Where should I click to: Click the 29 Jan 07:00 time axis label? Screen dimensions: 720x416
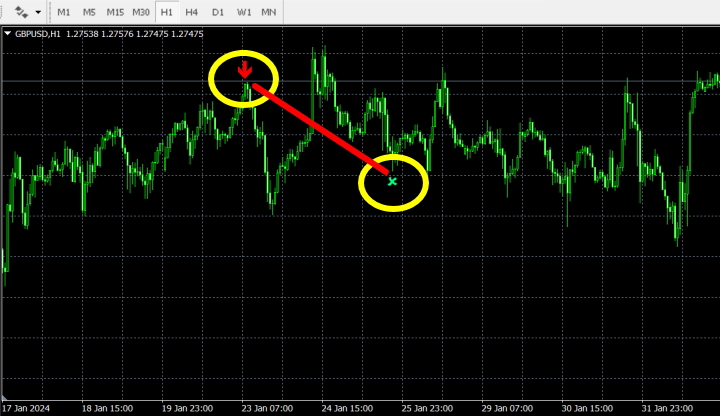pyautogui.click(x=507, y=409)
